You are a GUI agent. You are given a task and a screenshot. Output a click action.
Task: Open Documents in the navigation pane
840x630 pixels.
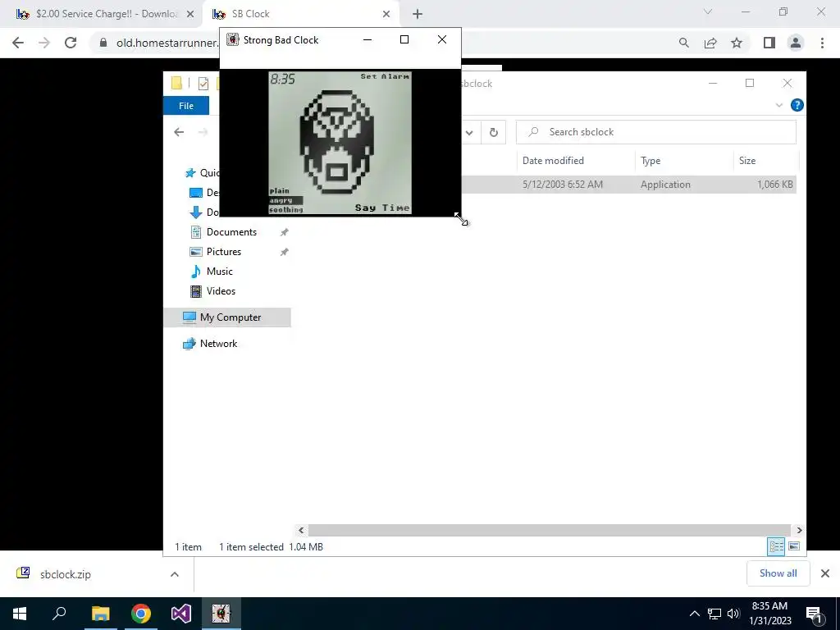231,232
